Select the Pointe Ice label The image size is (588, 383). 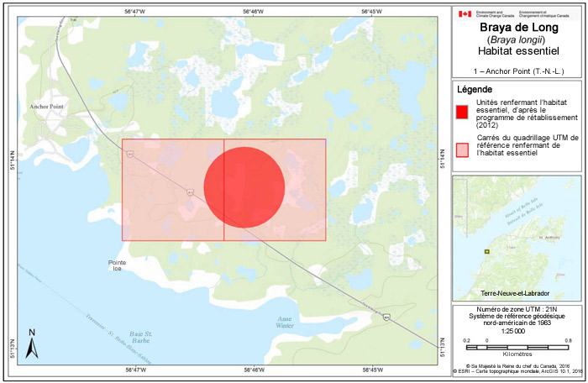[116, 265]
